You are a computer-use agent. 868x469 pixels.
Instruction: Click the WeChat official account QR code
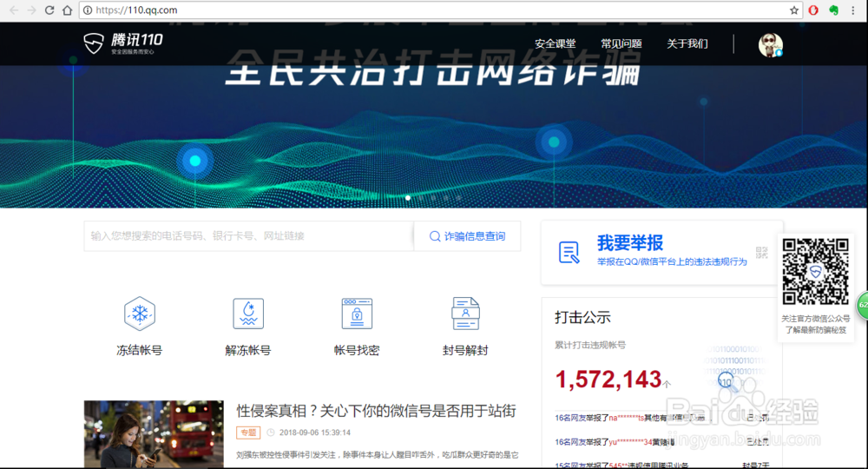point(815,272)
